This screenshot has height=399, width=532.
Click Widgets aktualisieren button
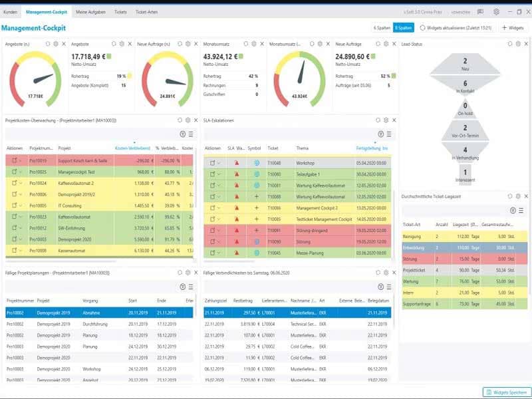tap(456, 28)
